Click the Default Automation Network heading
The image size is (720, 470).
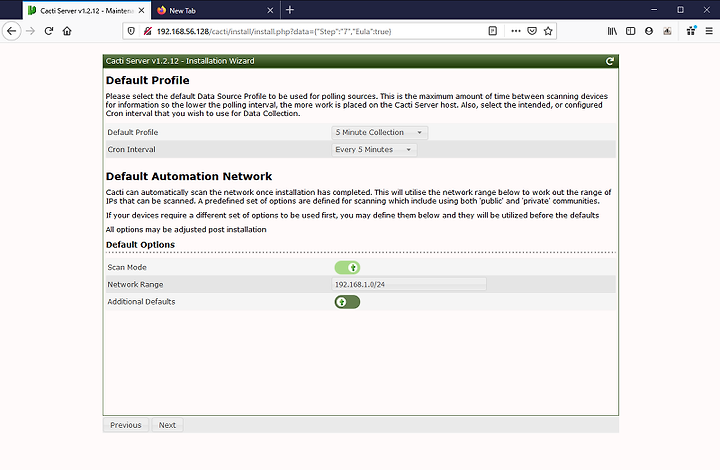pos(189,176)
